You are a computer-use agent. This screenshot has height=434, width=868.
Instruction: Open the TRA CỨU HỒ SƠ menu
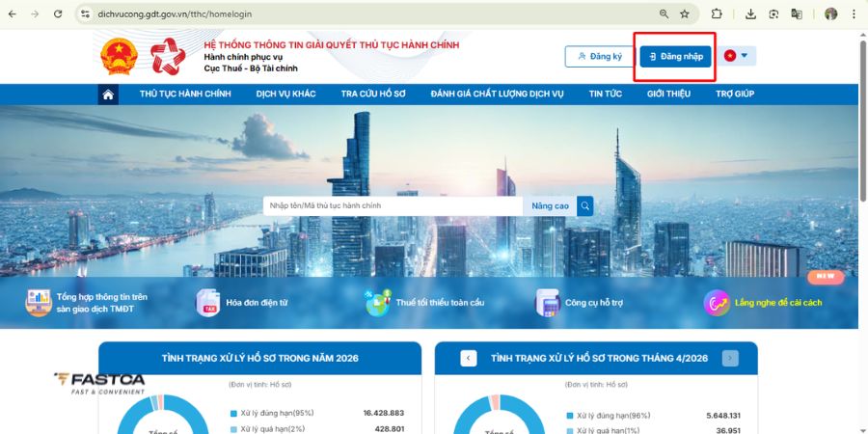[373, 95]
